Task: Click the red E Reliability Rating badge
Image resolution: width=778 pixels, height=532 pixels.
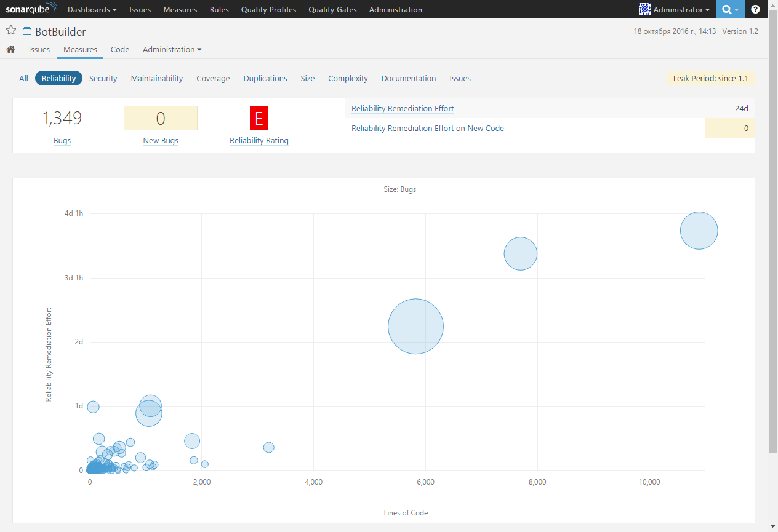Action: 259,117
